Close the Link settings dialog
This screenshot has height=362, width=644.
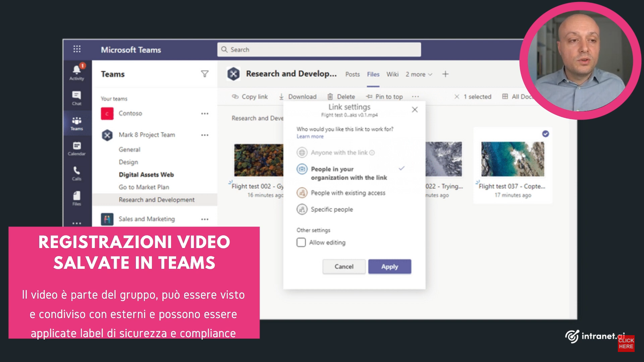pos(415,110)
